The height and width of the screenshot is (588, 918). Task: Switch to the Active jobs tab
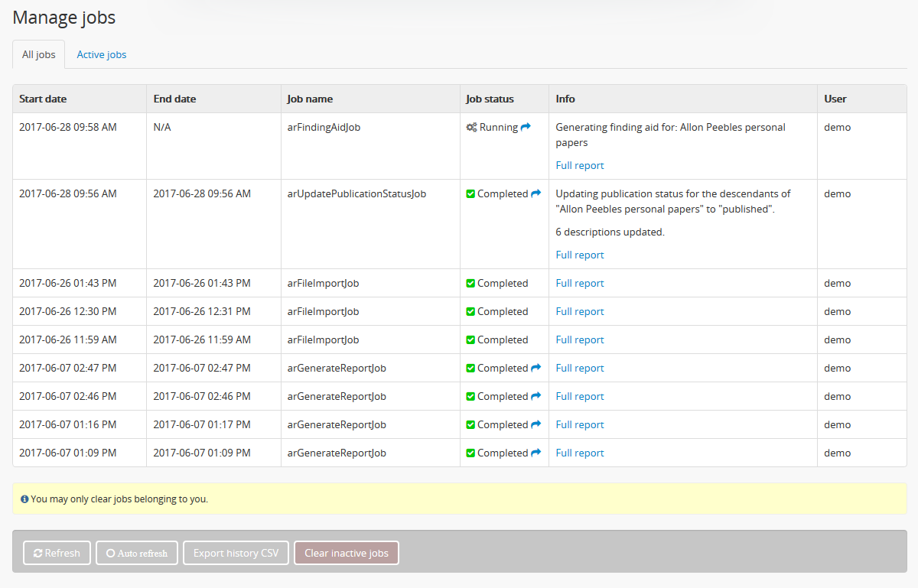click(101, 55)
